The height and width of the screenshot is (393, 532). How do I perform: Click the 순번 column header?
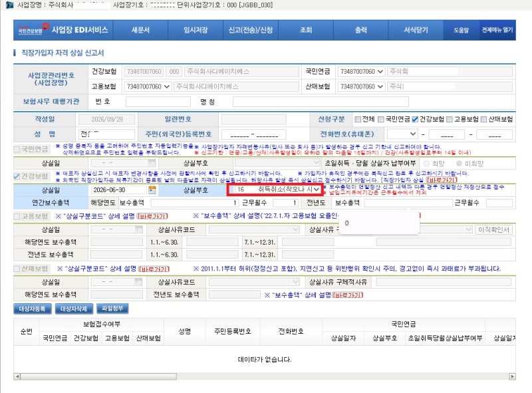point(27,331)
